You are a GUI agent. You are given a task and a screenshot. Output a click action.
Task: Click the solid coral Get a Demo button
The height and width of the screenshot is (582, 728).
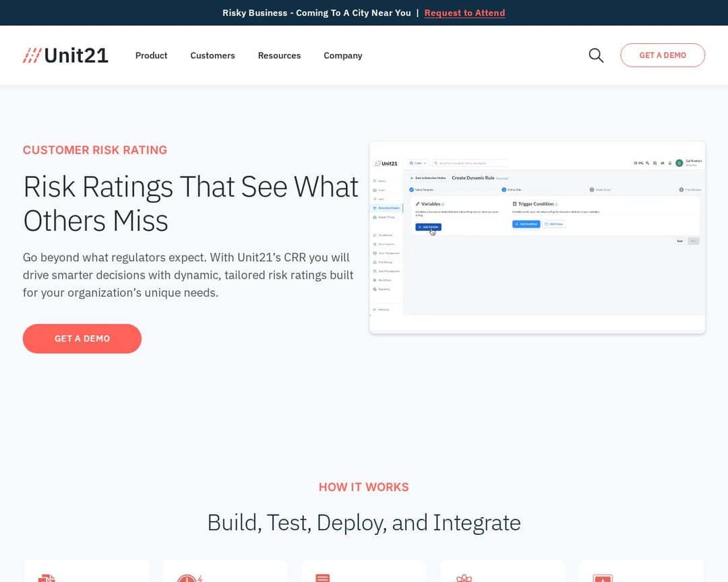[82, 339]
